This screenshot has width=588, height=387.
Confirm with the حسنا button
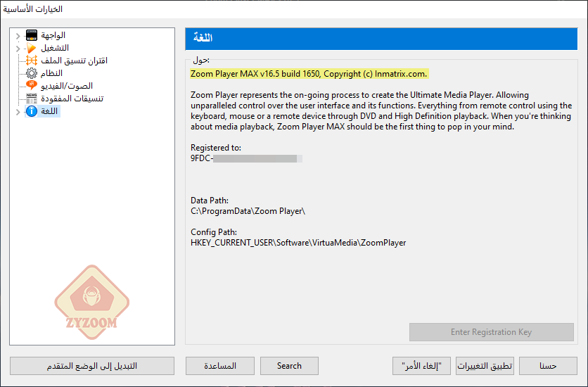click(x=548, y=366)
